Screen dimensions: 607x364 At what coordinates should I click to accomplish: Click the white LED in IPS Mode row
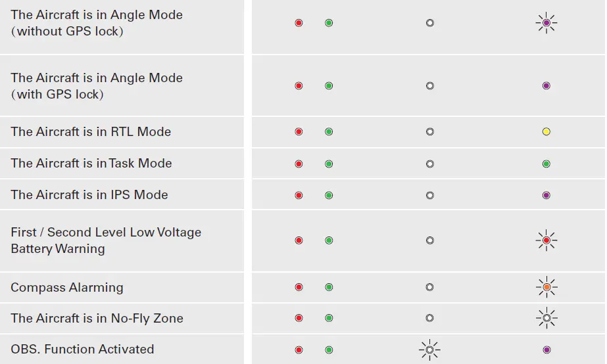pos(429,195)
